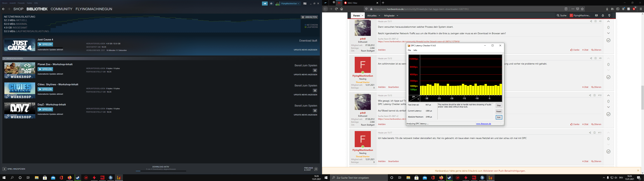644x181 pixels.
Task: Open Just Cause 4 game thumbnail
Action: [20, 45]
